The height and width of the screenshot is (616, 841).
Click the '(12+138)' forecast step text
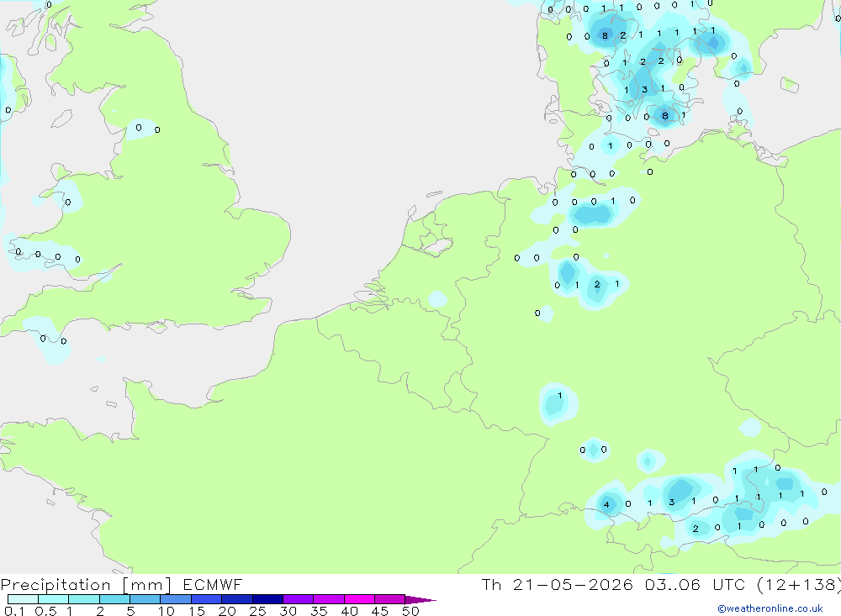coord(799,585)
